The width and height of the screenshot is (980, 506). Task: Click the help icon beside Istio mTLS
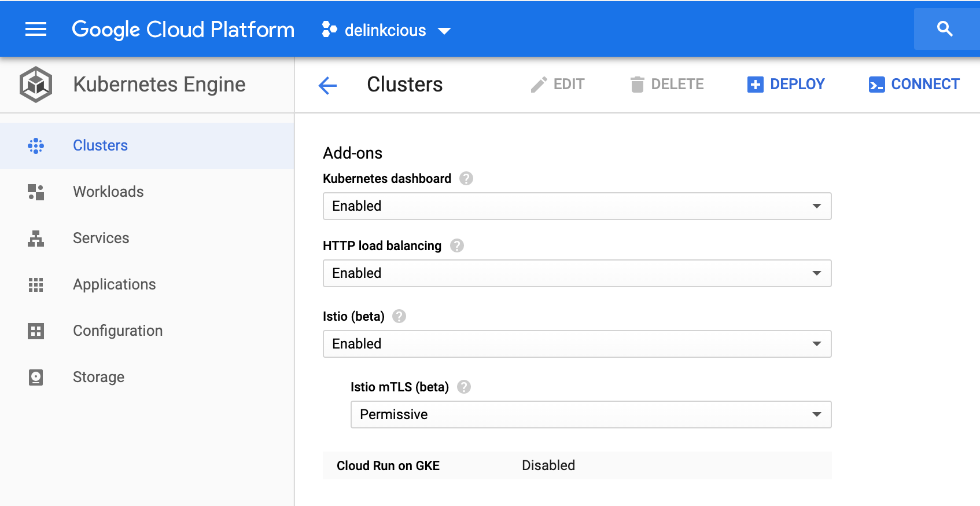point(464,387)
